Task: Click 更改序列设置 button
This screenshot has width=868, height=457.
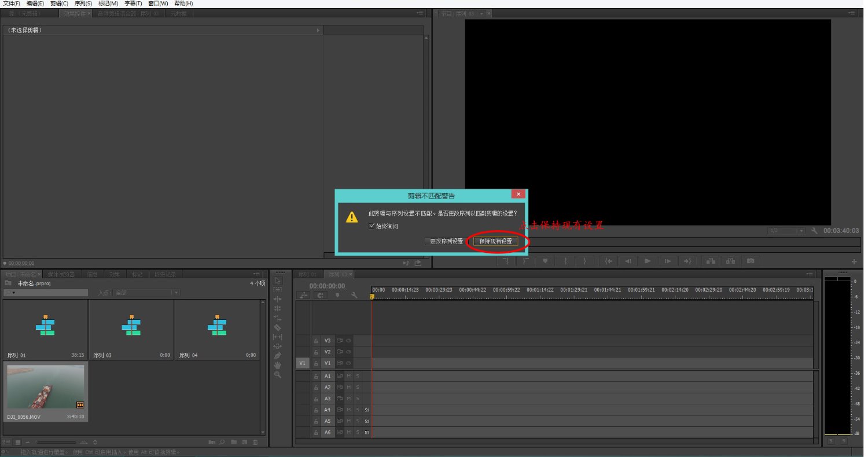Action: pyautogui.click(x=446, y=241)
